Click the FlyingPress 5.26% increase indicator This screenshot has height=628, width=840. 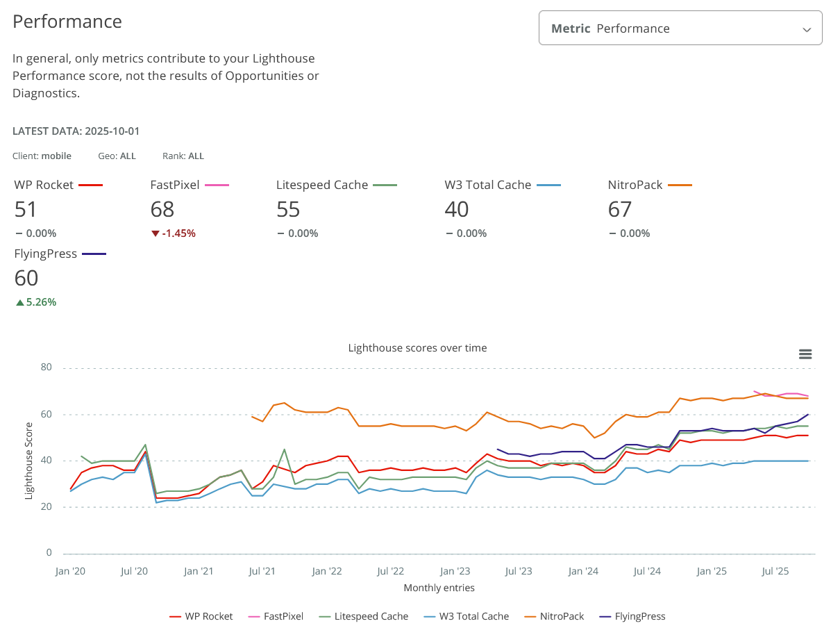tap(35, 302)
